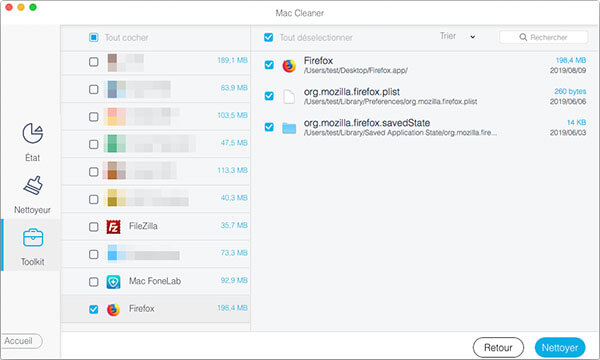Click blurred app icon beside 103,5 MB
The image size is (600, 360).
(x=115, y=117)
